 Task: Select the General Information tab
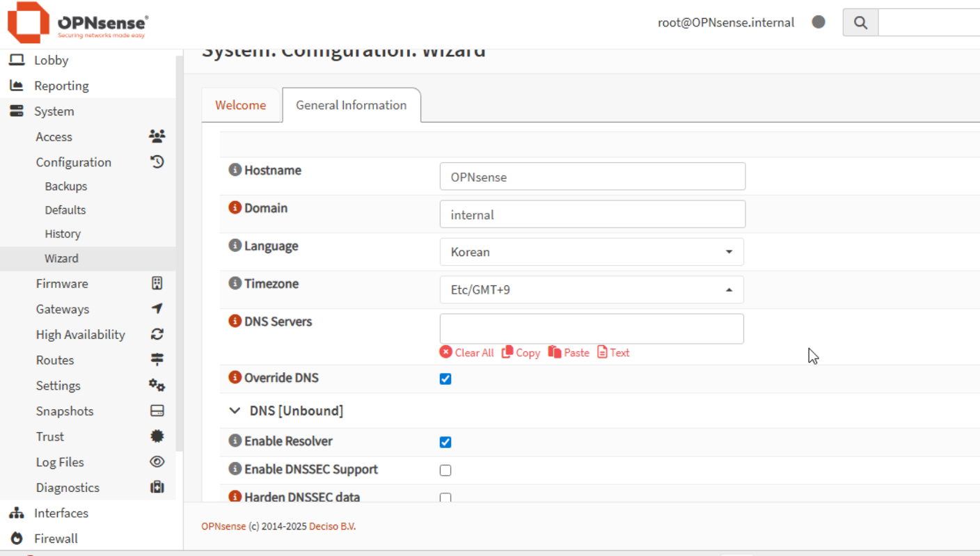(x=351, y=105)
